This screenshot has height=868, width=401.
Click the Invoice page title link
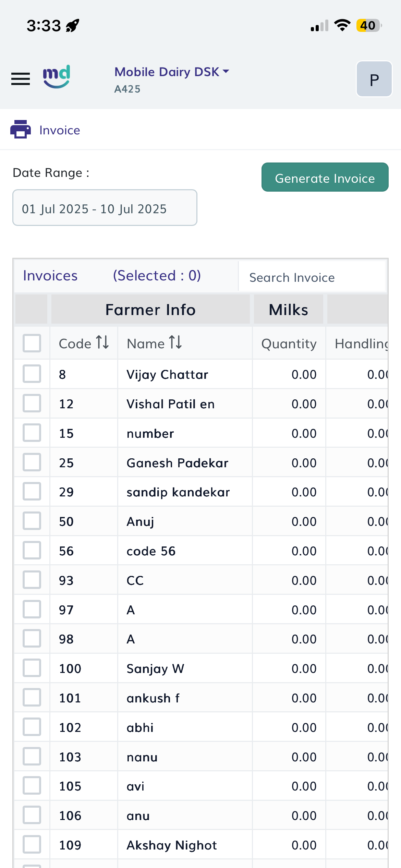click(60, 130)
